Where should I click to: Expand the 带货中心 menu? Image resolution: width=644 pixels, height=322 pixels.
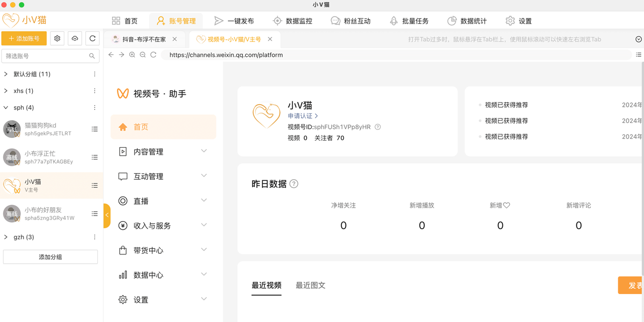[x=163, y=251]
